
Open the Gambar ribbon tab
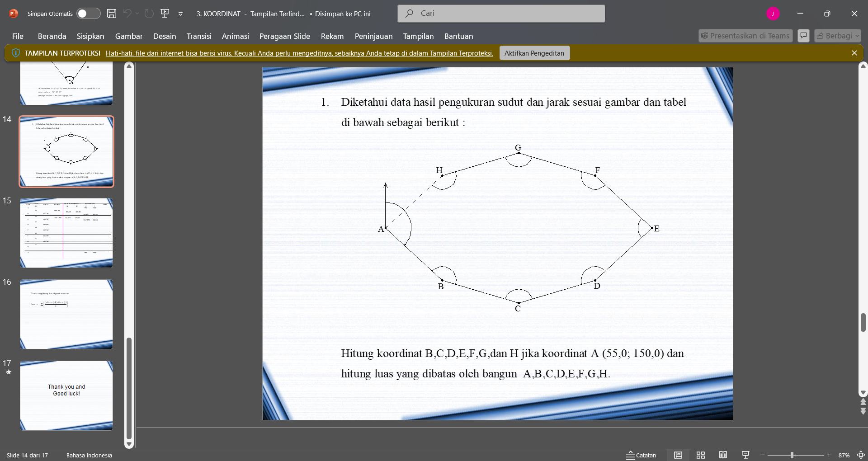(x=129, y=36)
